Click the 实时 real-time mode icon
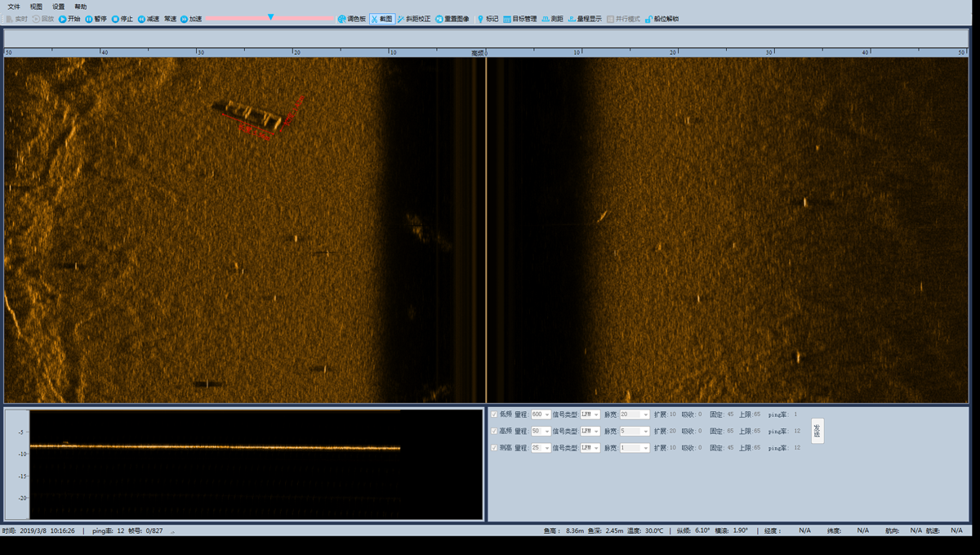 pos(10,19)
